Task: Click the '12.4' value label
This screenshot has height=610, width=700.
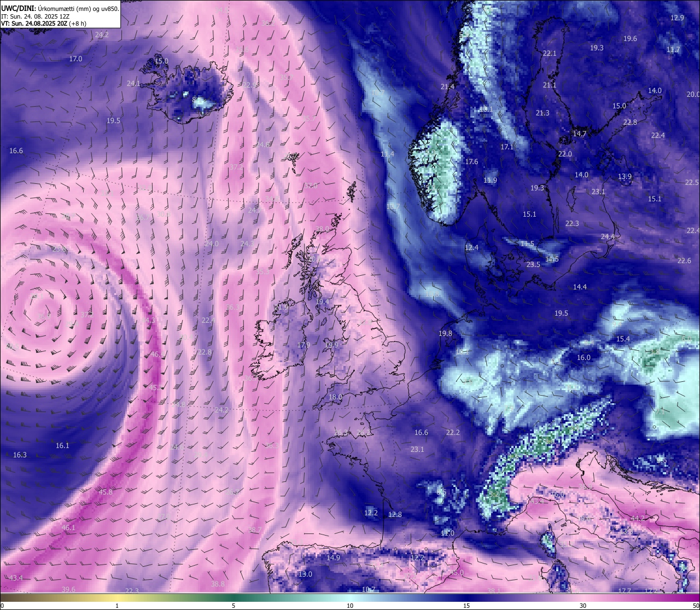Action: pyautogui.click(x=471, y=247)
